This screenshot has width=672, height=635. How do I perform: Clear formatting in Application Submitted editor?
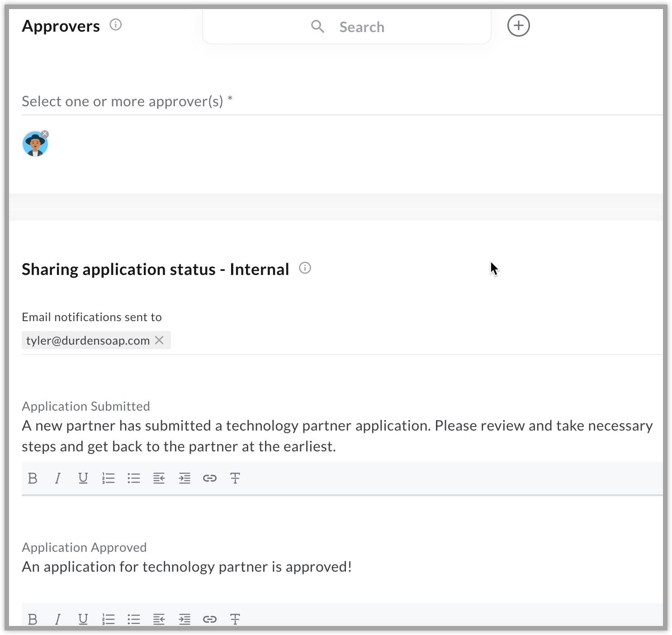click(235, 478)
